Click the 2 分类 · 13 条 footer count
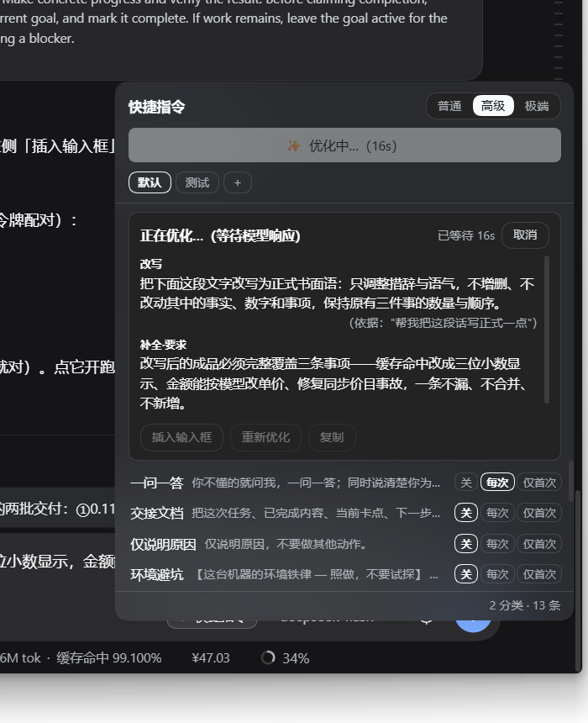This screenshot has width=588, height=723. pyautogui.click(x=525, y=605)
